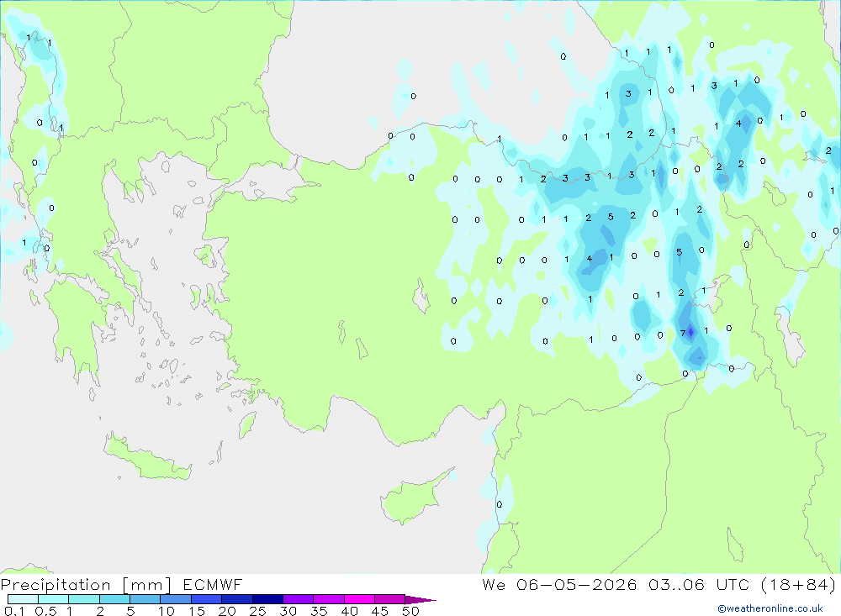Select the 'ECMWF' model label
The width and height of the screenshot is (841, 616).
coord(213,585)
